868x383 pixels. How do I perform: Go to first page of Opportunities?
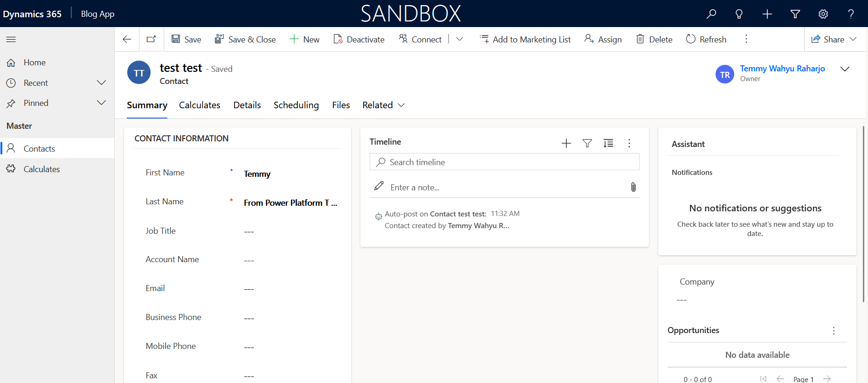(763, 379)
